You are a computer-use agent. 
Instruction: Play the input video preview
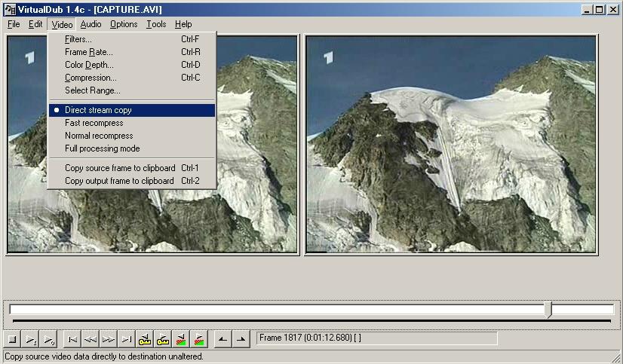pyautogui.click(x=31, y=339)
